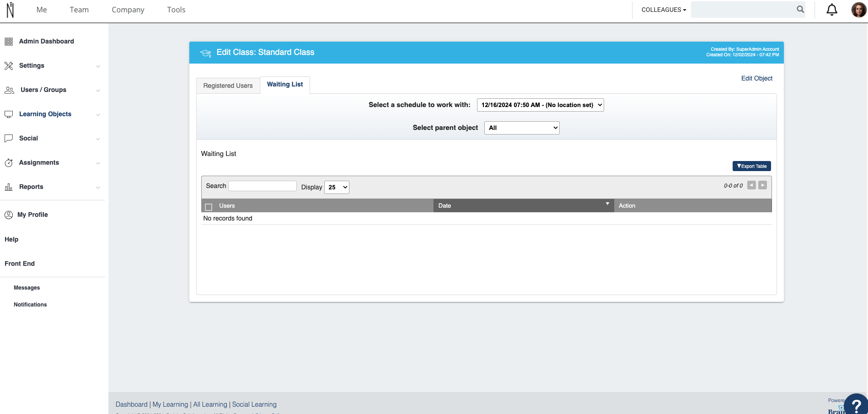This screenshot has height=414, width=868.
Task: Click the My Profile person icon
Action: click(9, 215)
